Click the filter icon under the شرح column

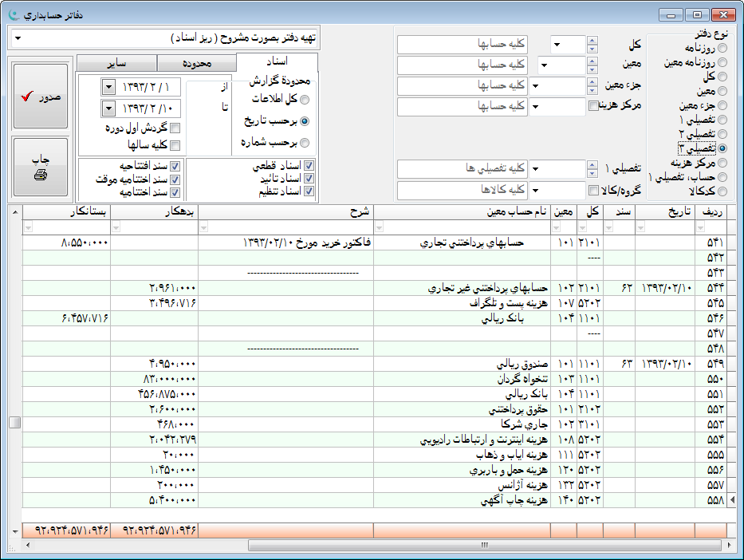pyautogui.click(x=204, y=228)
